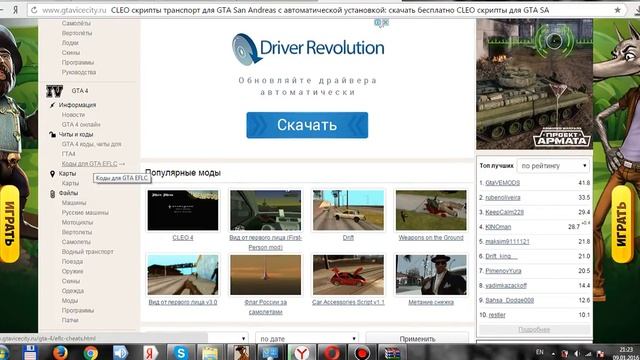The image size is (640, 360).
Task: Open the file explorer taskbar icon
Action: coord(211,353)
